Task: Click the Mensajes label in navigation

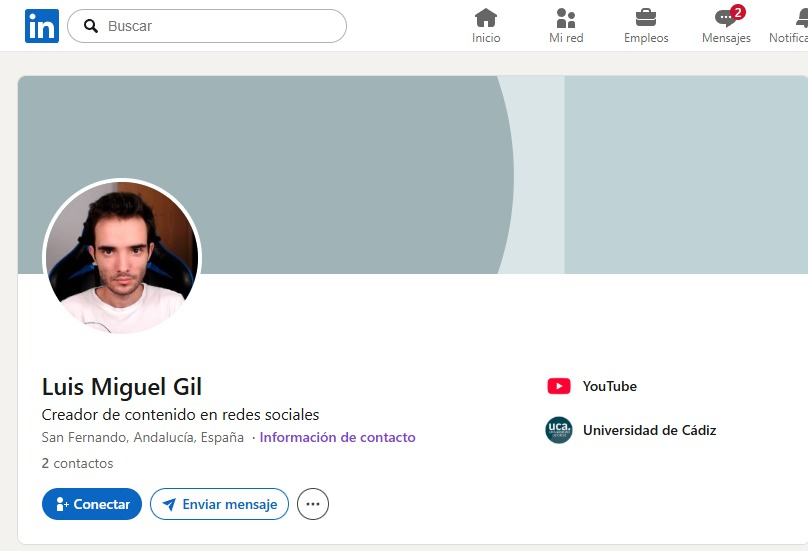Action: [x=726, y=38]
